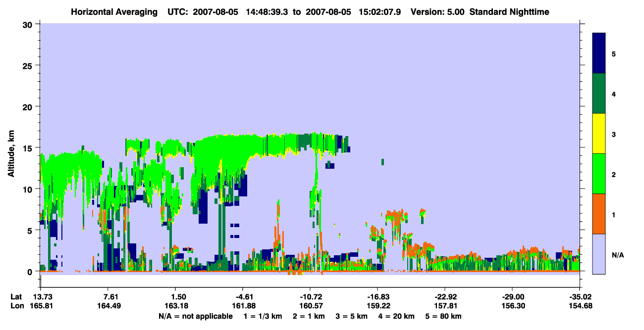Click the dark blue colorbar segment labeled 5
The image size is (644, 330).
pyautogui.click(x=599, y=53)
